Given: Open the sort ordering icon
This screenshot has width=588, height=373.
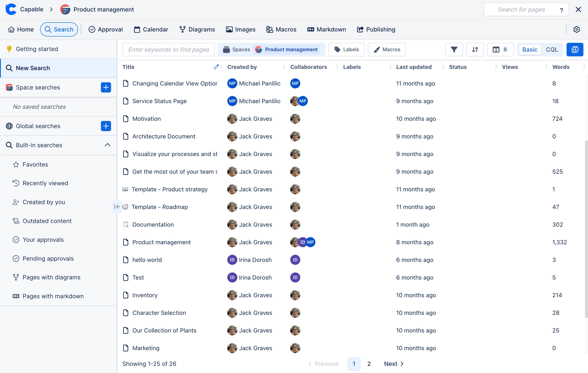Looking at the screenshot, I should [x=475, y=49].
